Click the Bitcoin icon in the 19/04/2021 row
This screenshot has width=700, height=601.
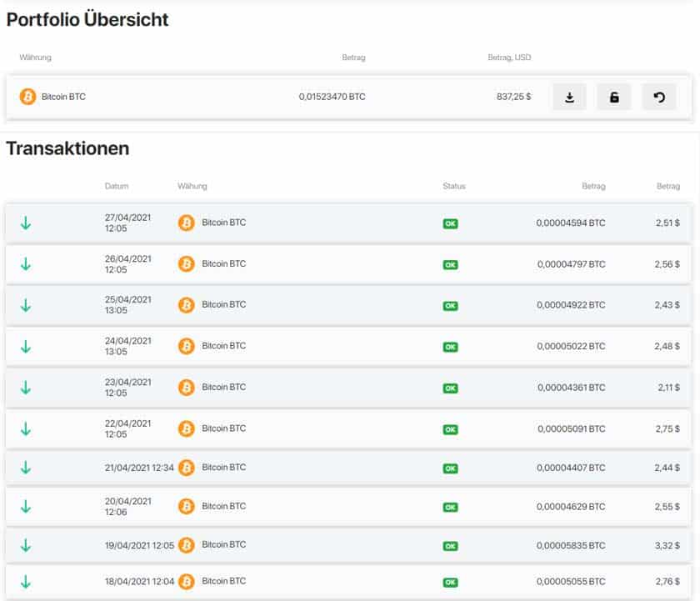tap(186, 545)
